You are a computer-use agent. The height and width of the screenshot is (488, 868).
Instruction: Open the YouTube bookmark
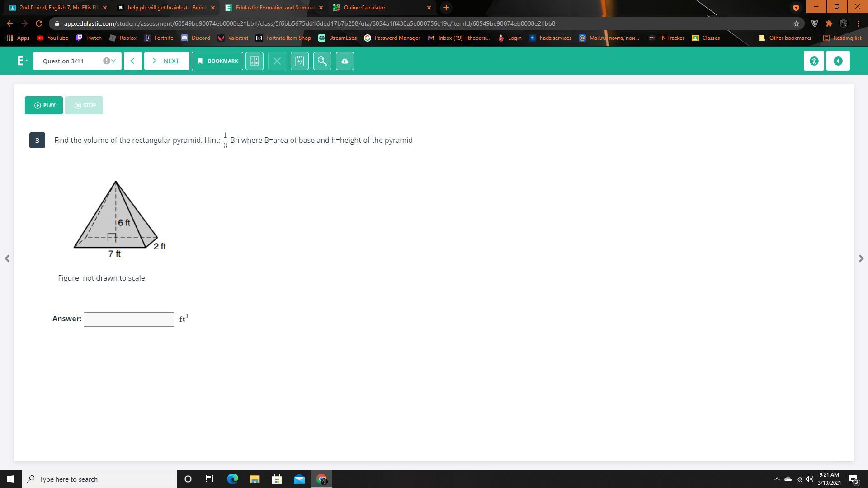pos(53,38)
